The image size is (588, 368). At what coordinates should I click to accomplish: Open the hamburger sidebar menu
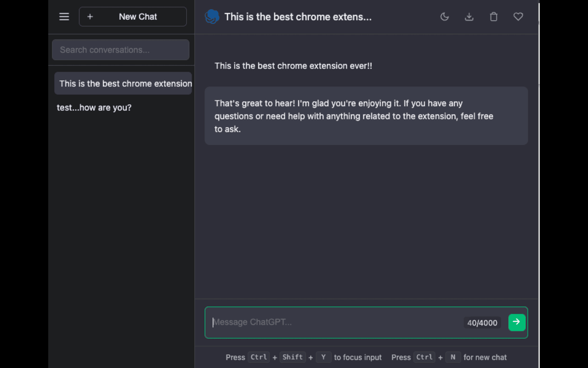click(64, 17)
